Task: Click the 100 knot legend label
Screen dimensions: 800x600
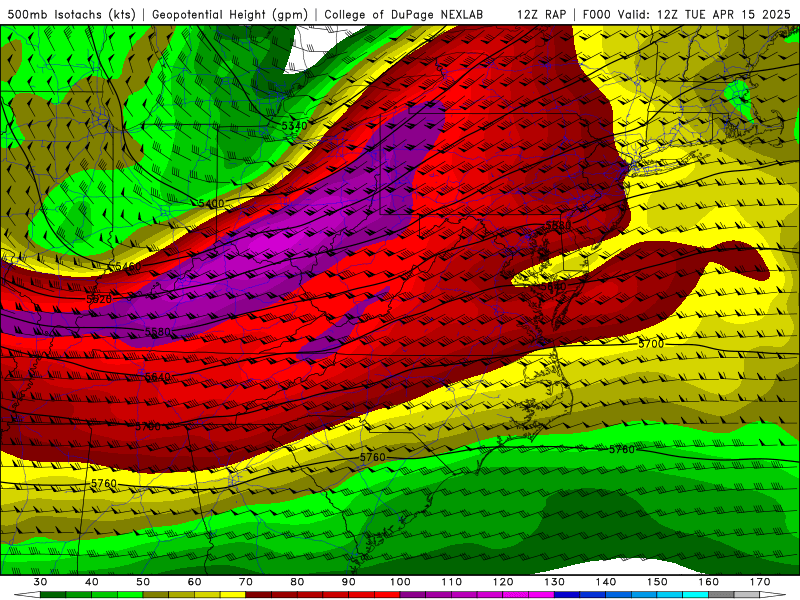Action: pyautogui.click(x=401, y=582)
